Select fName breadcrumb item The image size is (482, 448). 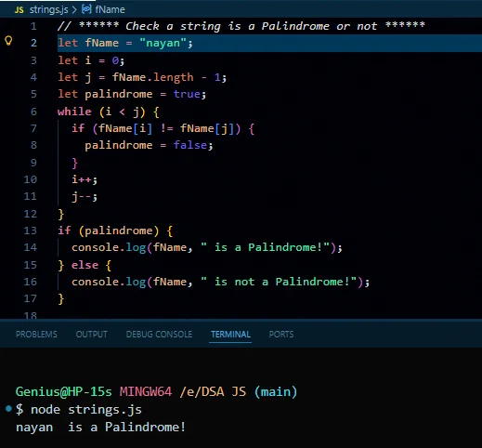tap(110, 9)
